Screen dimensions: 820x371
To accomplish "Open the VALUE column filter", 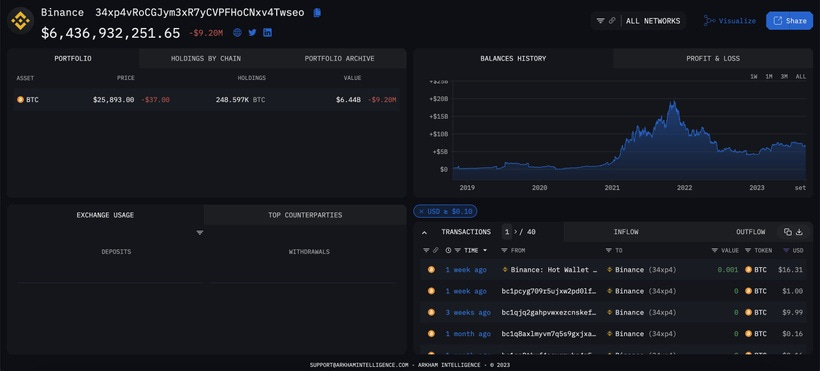I will click(715, 251).
